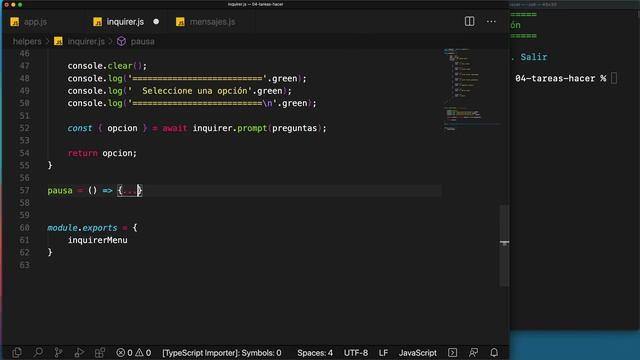Click the helpers breadcrumb folder
Viewport: 640px width, 360px height.
(x=27, y=41)
